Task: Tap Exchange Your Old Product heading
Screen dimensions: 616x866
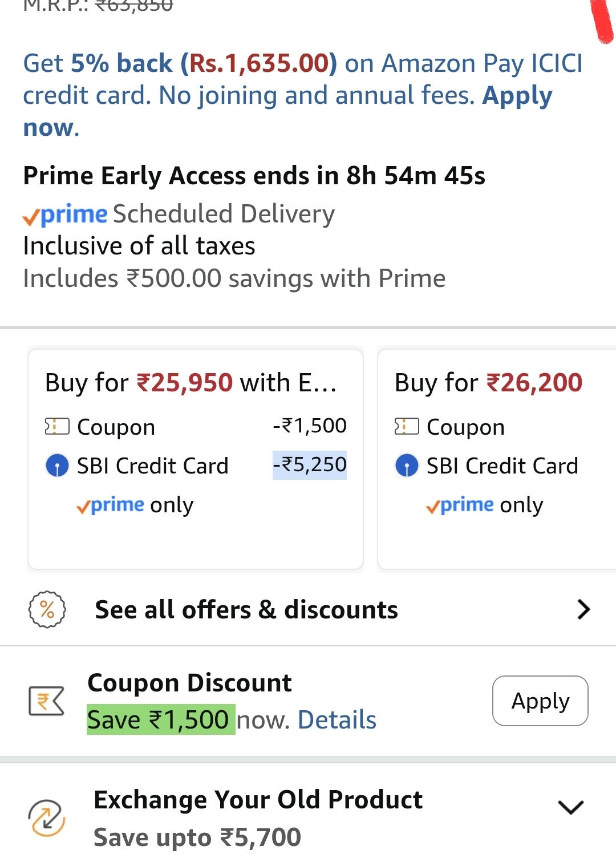Action: [x=258, y=799]
